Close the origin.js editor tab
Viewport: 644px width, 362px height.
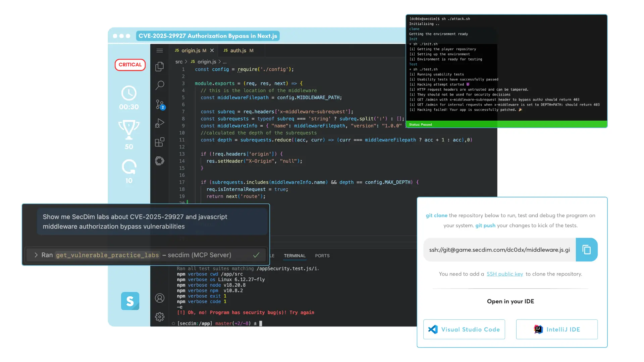(212, 50)
